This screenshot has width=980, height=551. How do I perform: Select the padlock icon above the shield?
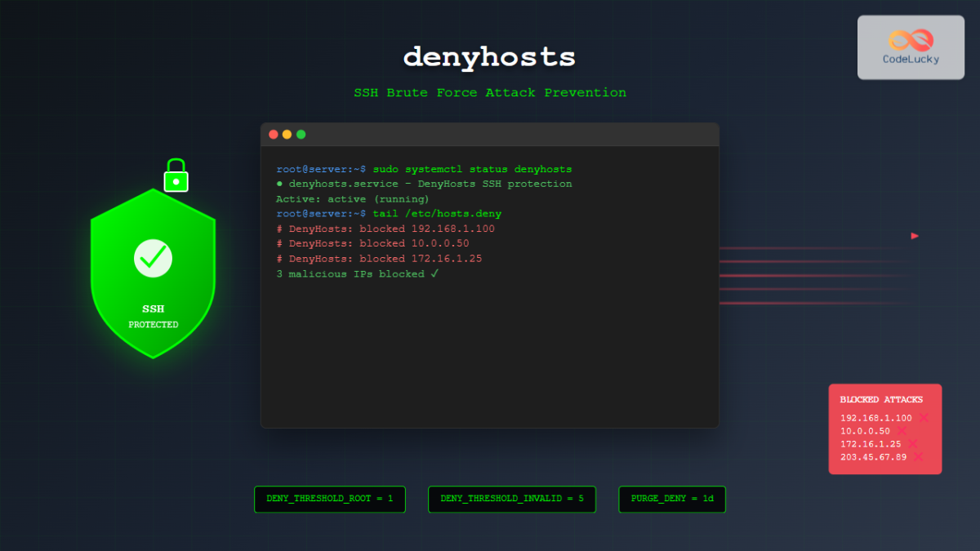point(176,174)
